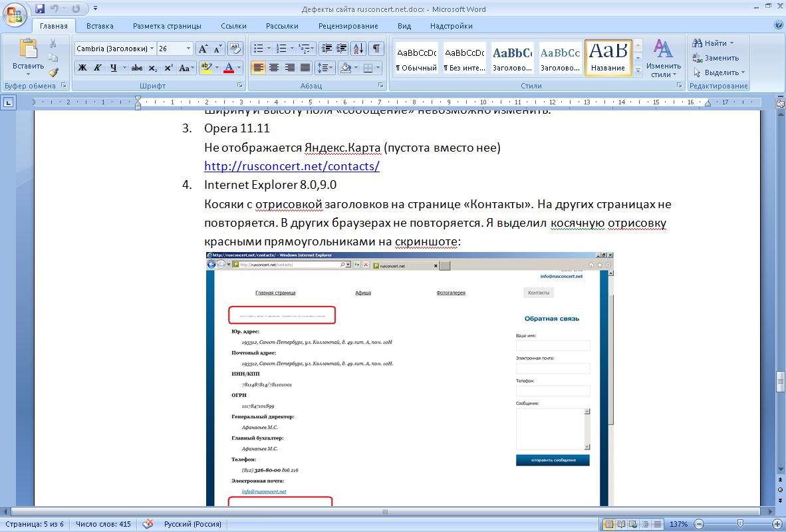Redo the action using the quick access toolbar
This screenshot has height=532, width=786.
pos(76,9)
